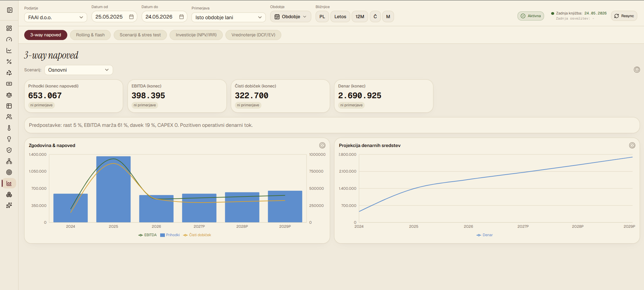
Task: Select the 12M shortcut button
Action: point(360,16)
